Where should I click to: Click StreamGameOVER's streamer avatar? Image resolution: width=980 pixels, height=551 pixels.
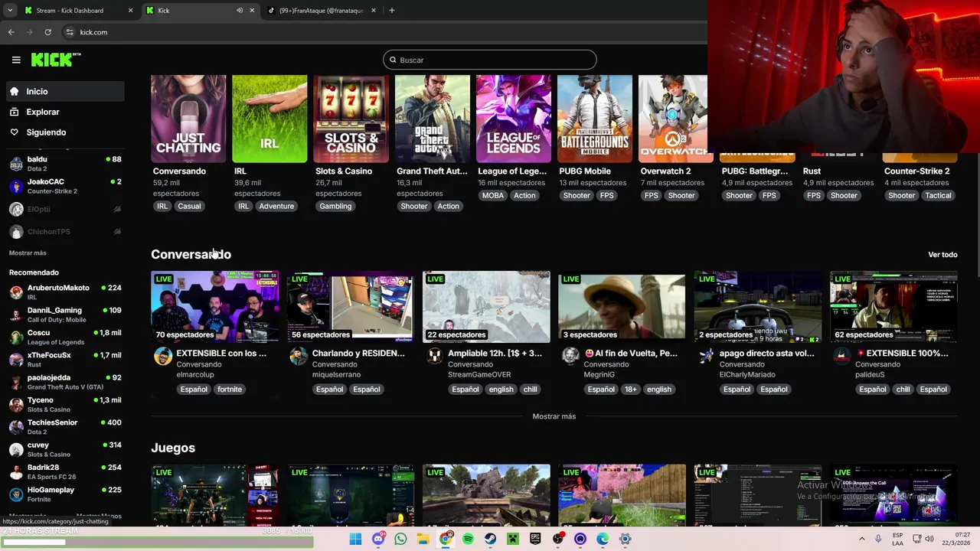pyautogui.click(x=434, y=356)
